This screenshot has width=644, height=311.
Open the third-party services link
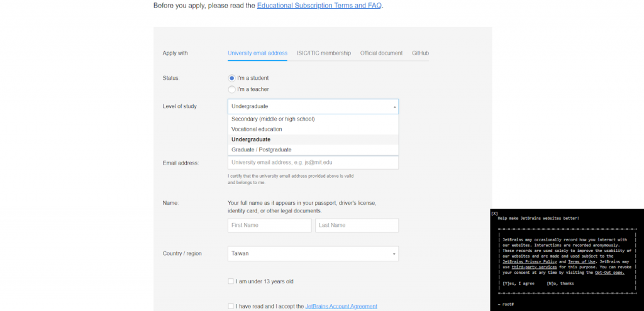coord(535,267)
